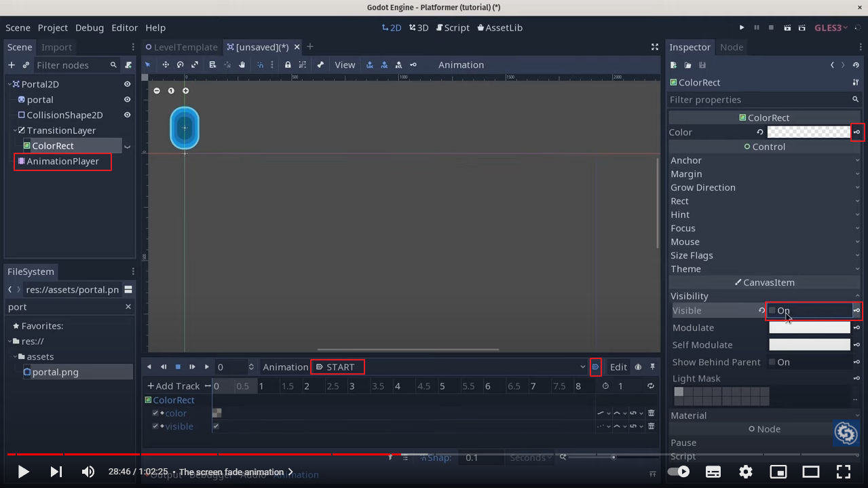Image resolution: width=868 pixels, height=488 pixels.
Task: Delete the visible track with trash icon
Action: (x=652, y=426)
